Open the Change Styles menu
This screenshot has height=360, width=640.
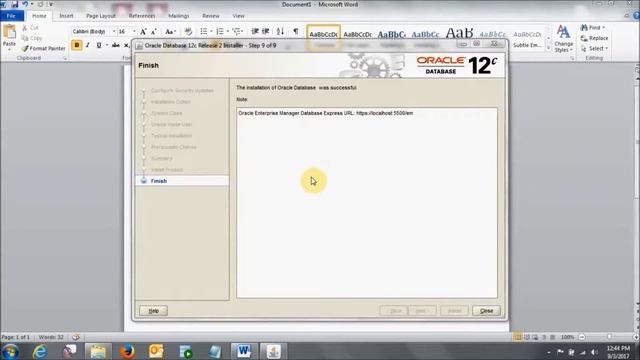[x=563, y=38]
